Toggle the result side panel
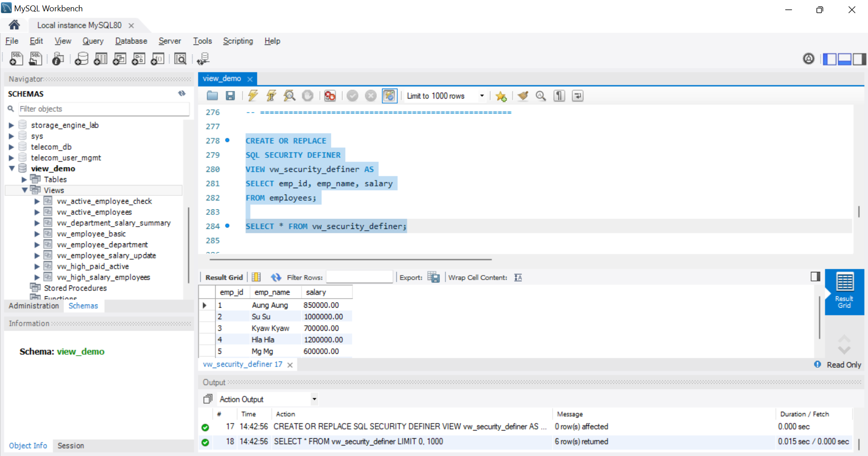868x456 pixels. tap(816, 276)
